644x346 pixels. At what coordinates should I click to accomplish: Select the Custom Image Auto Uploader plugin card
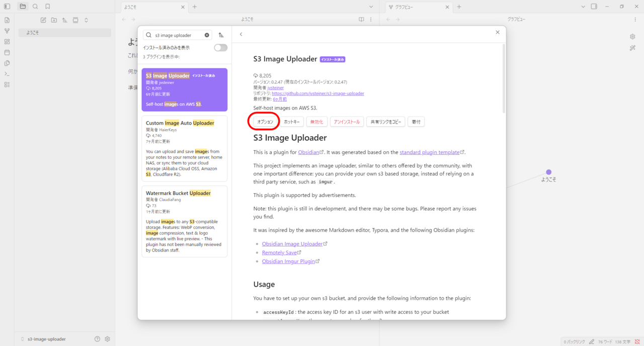coord(185,148)
